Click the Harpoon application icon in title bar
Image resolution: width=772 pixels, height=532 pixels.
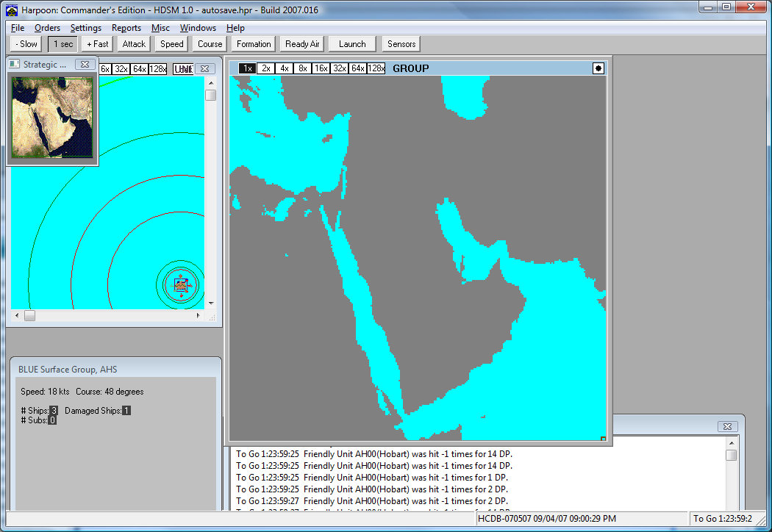click(x=11, y=9)
